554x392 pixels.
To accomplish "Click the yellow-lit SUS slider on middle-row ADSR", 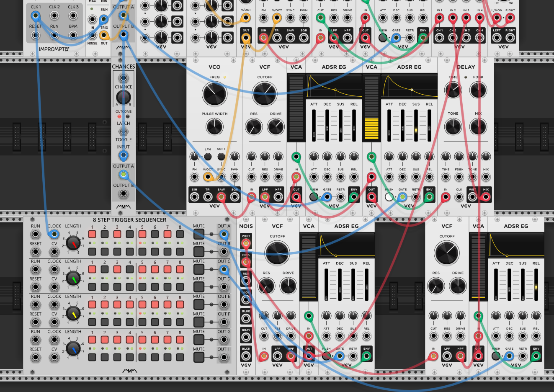I will pos(416,126).
